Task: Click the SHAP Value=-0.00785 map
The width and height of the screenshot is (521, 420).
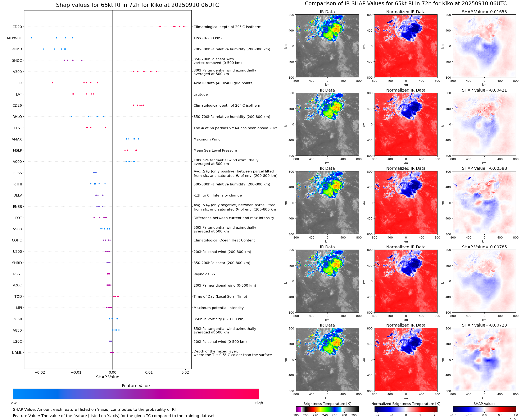Action: coord(484,281)
